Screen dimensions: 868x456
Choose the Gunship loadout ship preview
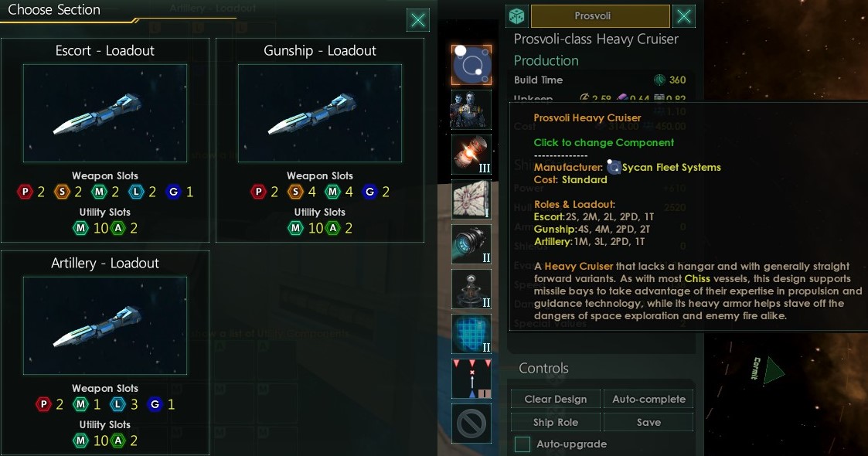click(x=320, y=113)
